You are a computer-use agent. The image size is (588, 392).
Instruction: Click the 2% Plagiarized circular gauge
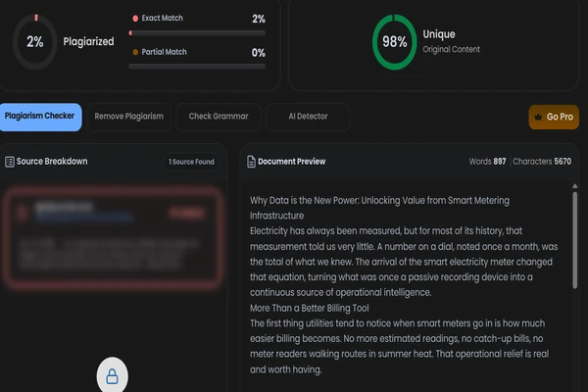(x=35, y=41)
